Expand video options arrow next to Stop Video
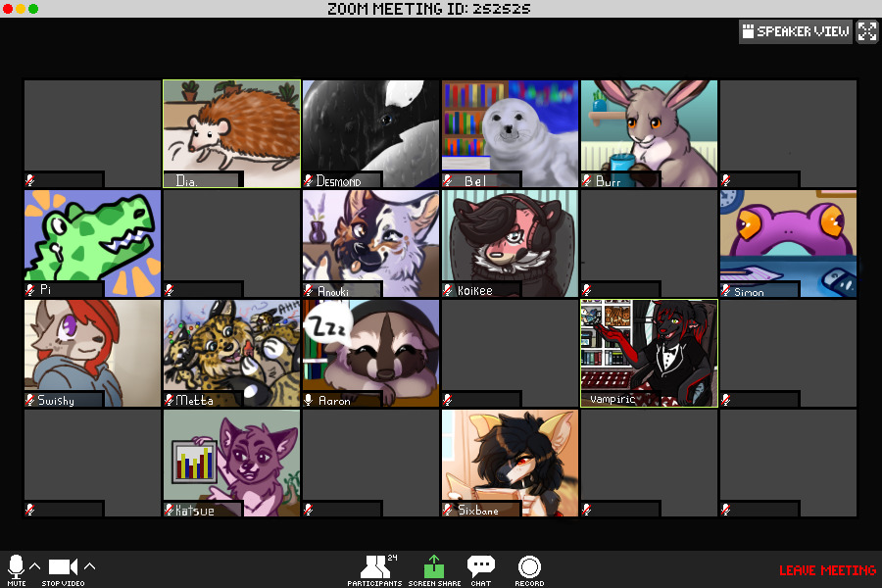Screen dimensions: 882x588 (x=90, y=566)
